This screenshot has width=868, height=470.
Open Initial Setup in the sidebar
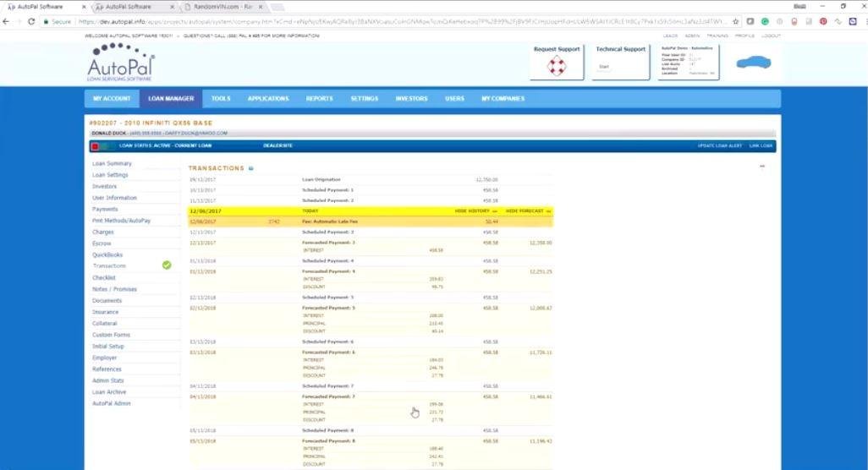tap(108, 346)
